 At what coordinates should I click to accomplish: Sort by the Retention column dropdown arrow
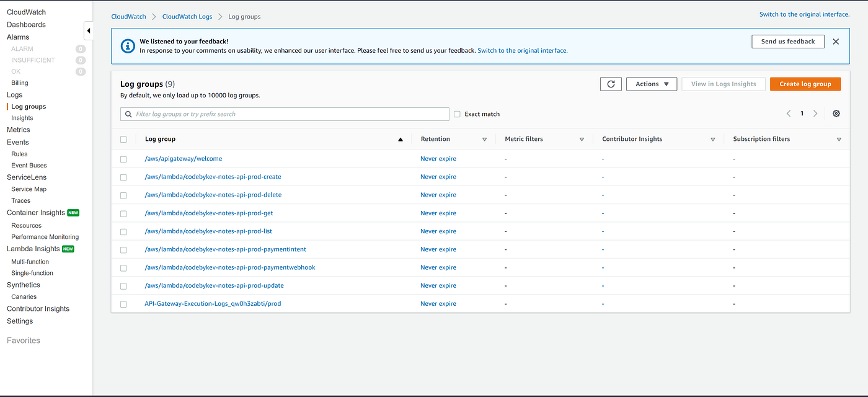click(x=485, y=140)
